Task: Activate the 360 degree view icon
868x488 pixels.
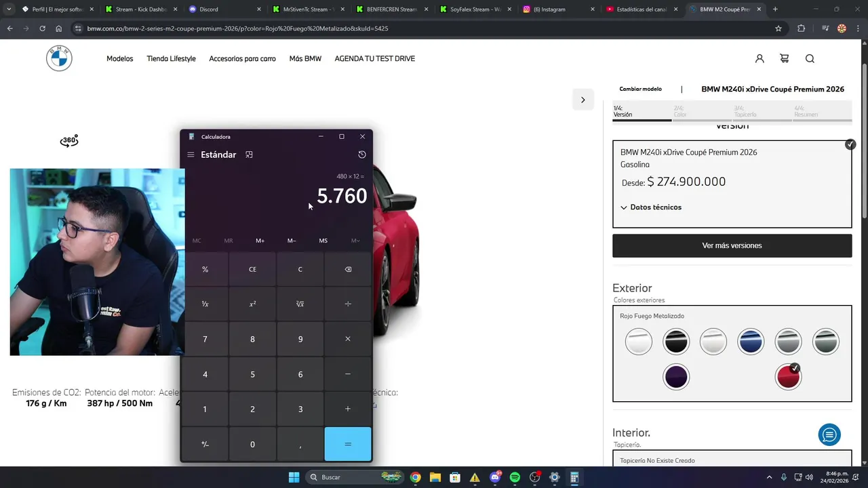Action: click(69, 141)
